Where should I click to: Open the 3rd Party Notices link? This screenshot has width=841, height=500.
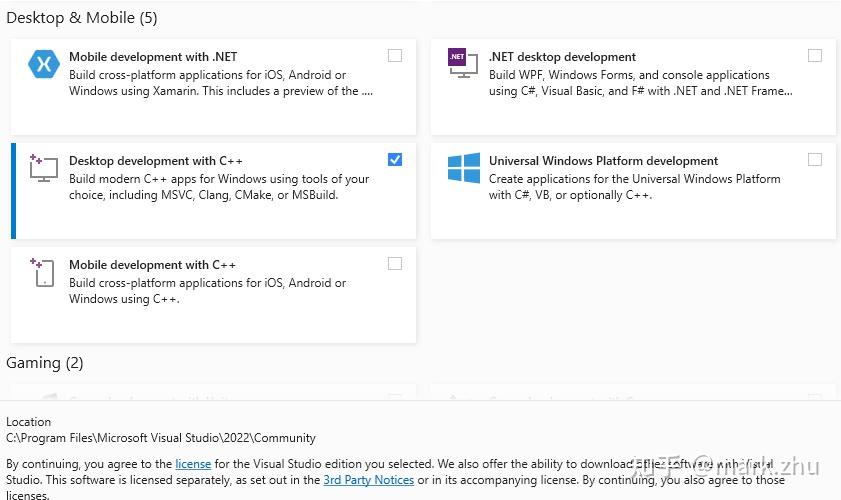tap(368, 480)
